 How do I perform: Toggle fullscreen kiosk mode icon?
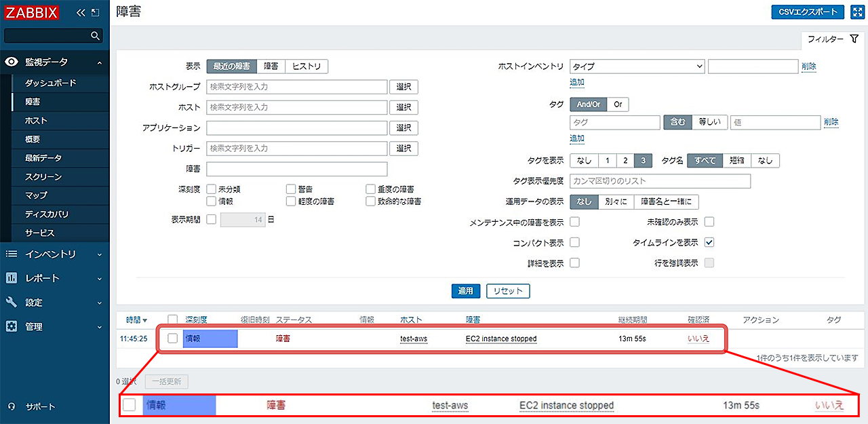[x=856, y=12]
